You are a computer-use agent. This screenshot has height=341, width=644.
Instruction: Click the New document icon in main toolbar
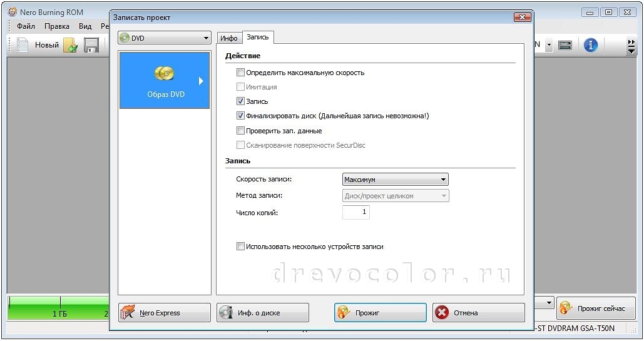tap(22, 45)
